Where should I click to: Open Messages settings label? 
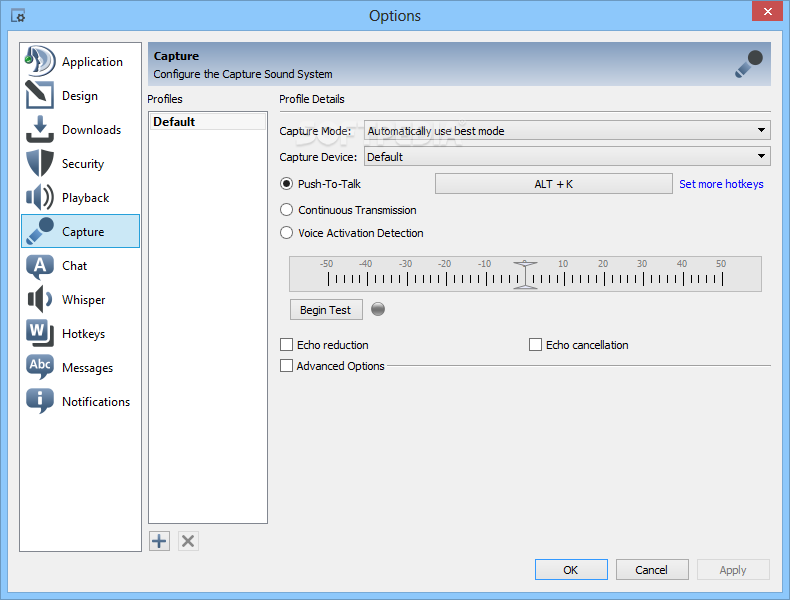[x=87, y=368]
